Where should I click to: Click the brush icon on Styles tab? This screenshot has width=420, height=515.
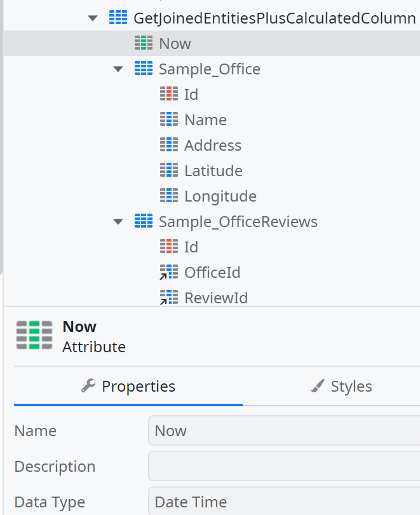(x=317, y=386)
